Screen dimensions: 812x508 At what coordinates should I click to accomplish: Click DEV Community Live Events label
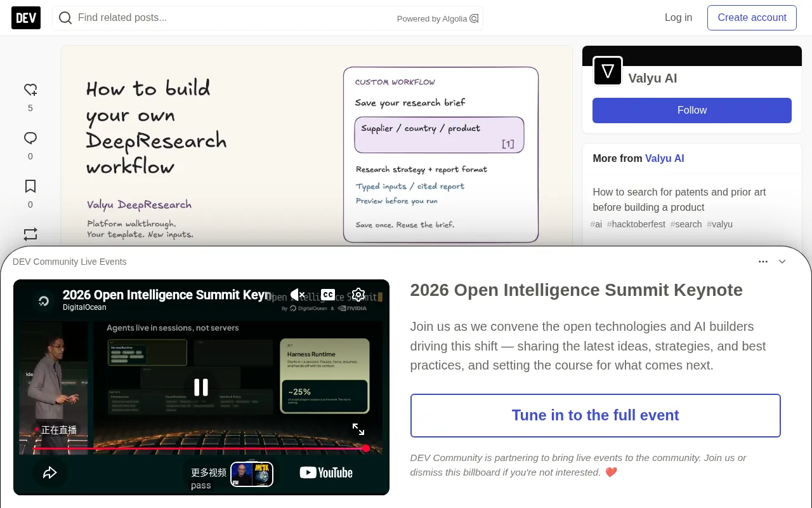(69, 262)
